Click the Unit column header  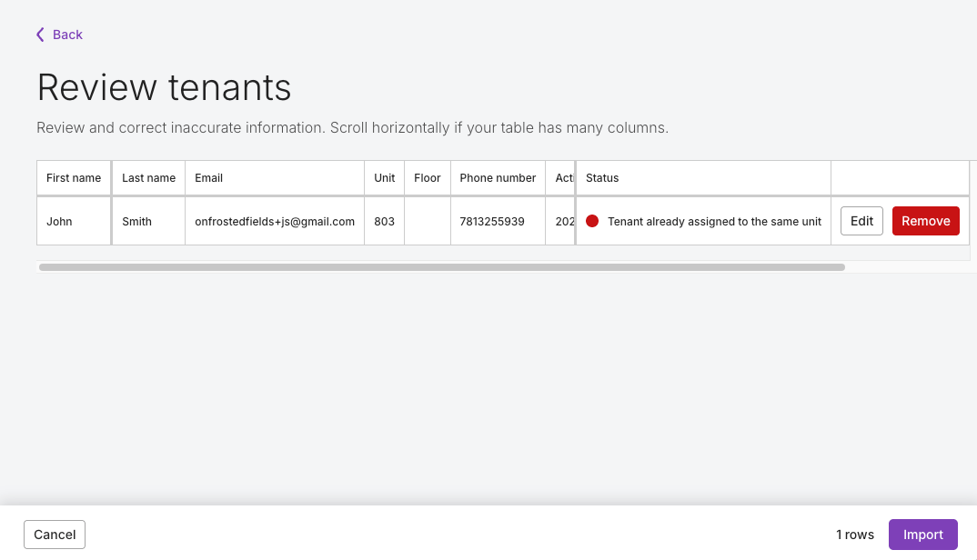(x=384, y=178)
